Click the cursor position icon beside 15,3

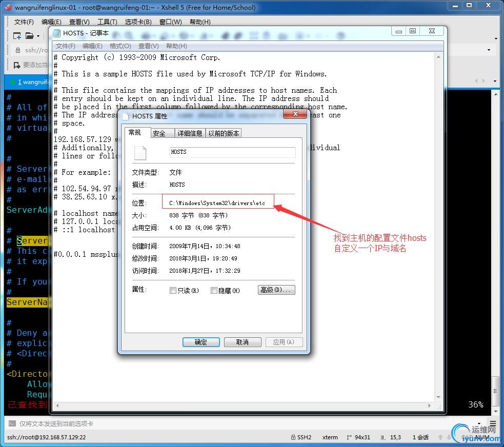coord(383,437)
